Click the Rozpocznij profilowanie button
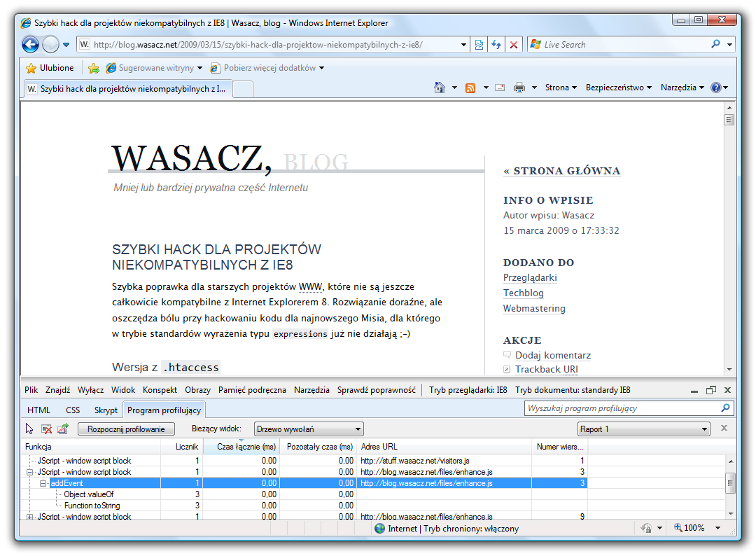The image size is (756, 556). click(x=126, y=429)
